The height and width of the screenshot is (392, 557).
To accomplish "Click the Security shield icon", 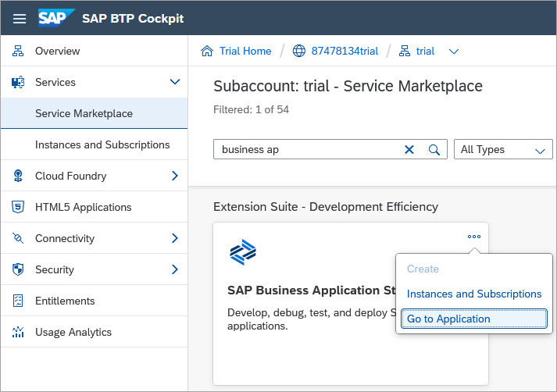I will (x=18, y=269).
